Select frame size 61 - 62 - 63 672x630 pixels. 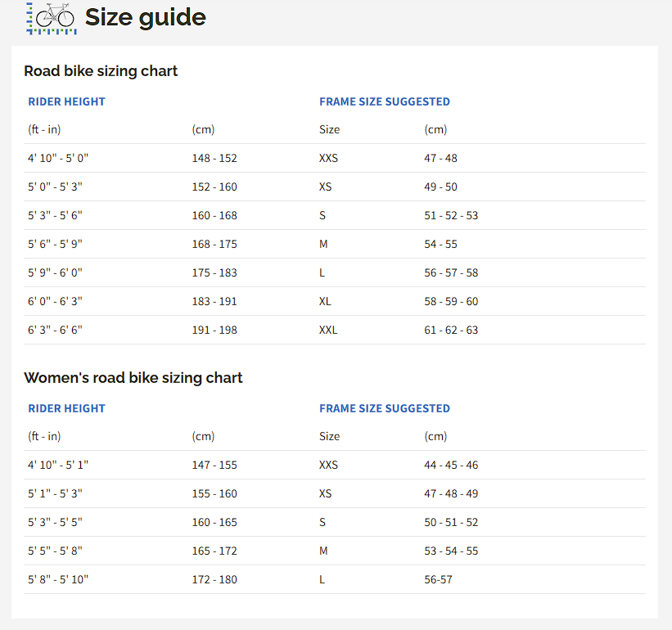tap(450, 330)
